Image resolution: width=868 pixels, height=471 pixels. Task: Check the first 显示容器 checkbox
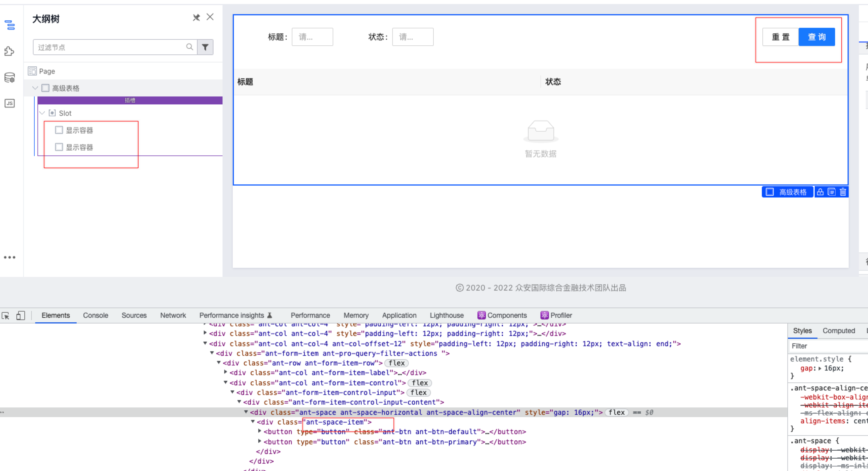[x=59, y=130]
